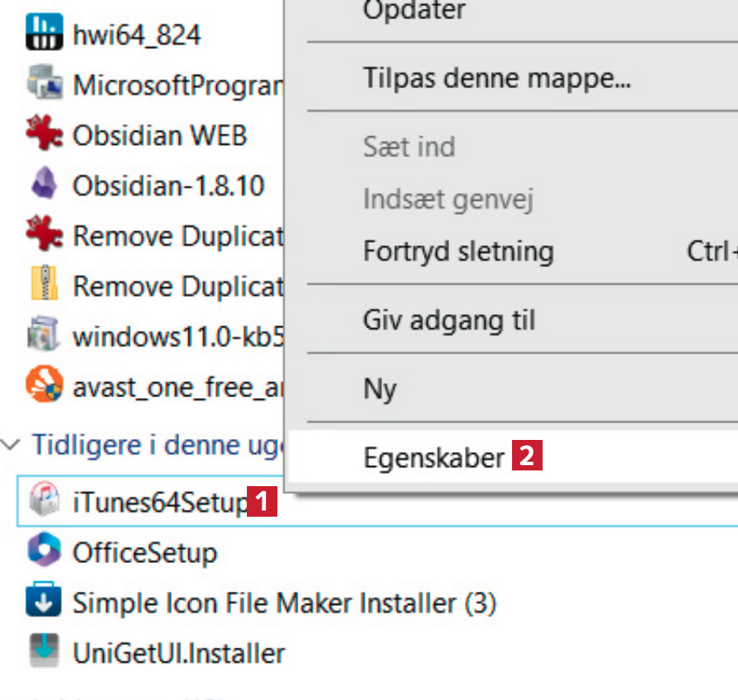Click the Obsidian WEB red splat icon

coord(44,135)
